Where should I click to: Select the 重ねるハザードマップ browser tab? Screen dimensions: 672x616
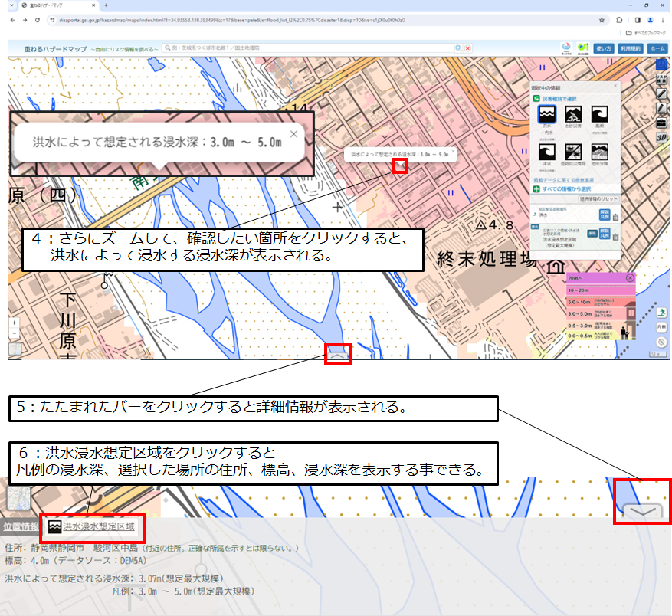[x=58, y=5]
